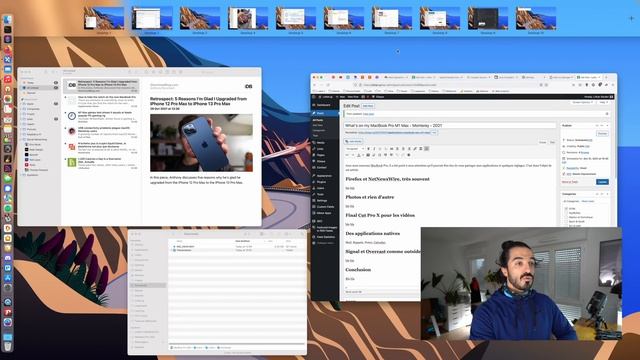This screenshot has height=360, width=640.
Task: Click 'Firefox et NetNewsWire, très souvent' heading
Action: click(387, 179)
